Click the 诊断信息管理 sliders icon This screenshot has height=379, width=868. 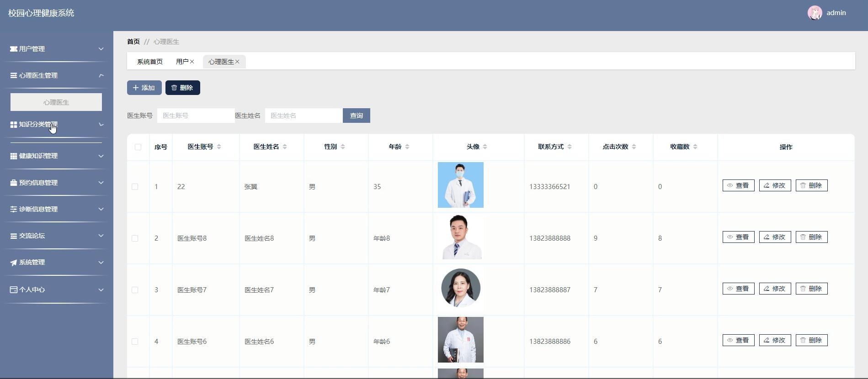point(14,209)
